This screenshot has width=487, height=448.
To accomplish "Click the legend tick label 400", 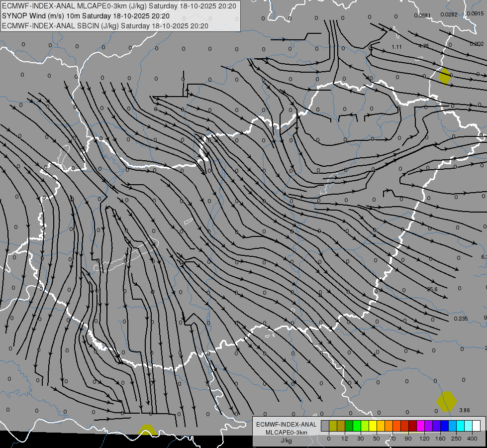I will (x=472, y=439).
